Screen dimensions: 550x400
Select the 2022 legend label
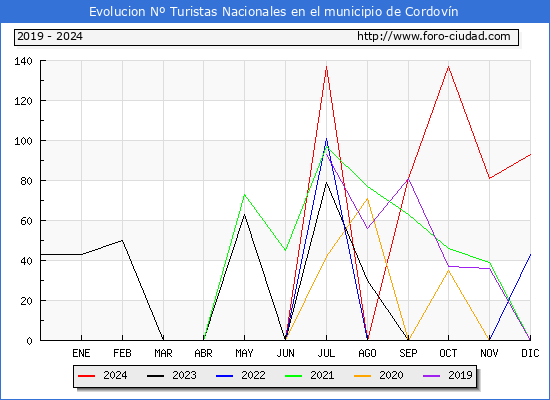(x=253, y=375)
